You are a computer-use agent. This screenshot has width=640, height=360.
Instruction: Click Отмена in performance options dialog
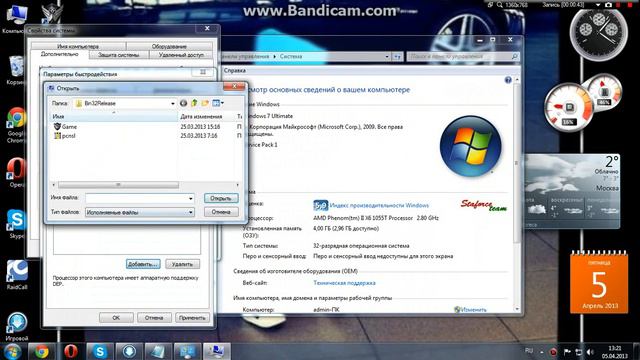point(154,318)
